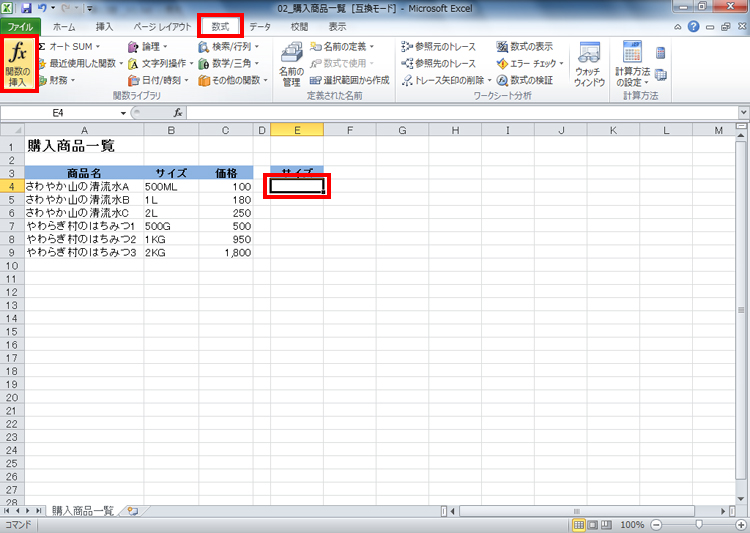
Task: Switch to the Data (データ) tab
Action: point(260,27)
